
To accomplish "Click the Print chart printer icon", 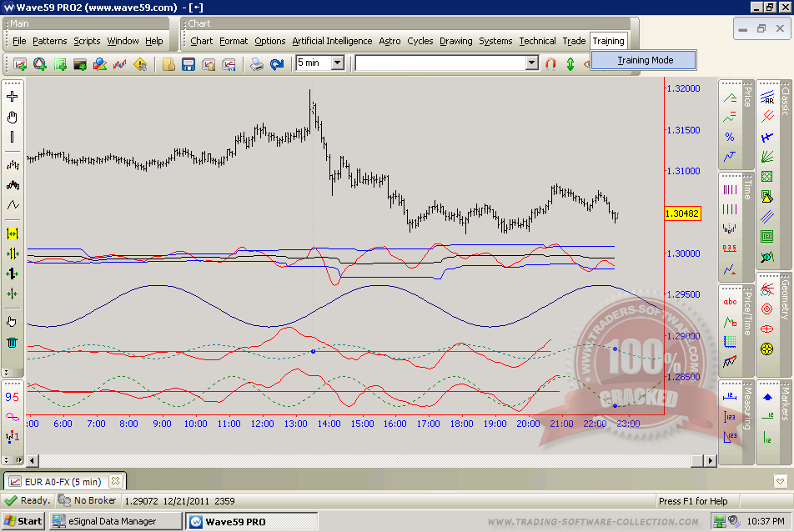I will (x=258, y=63).
